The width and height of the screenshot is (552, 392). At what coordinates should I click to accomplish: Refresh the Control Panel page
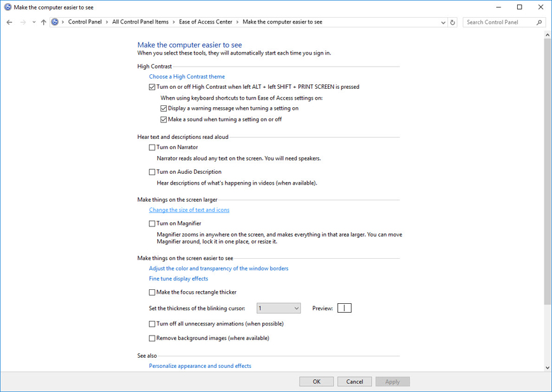[x=452, y=22]
